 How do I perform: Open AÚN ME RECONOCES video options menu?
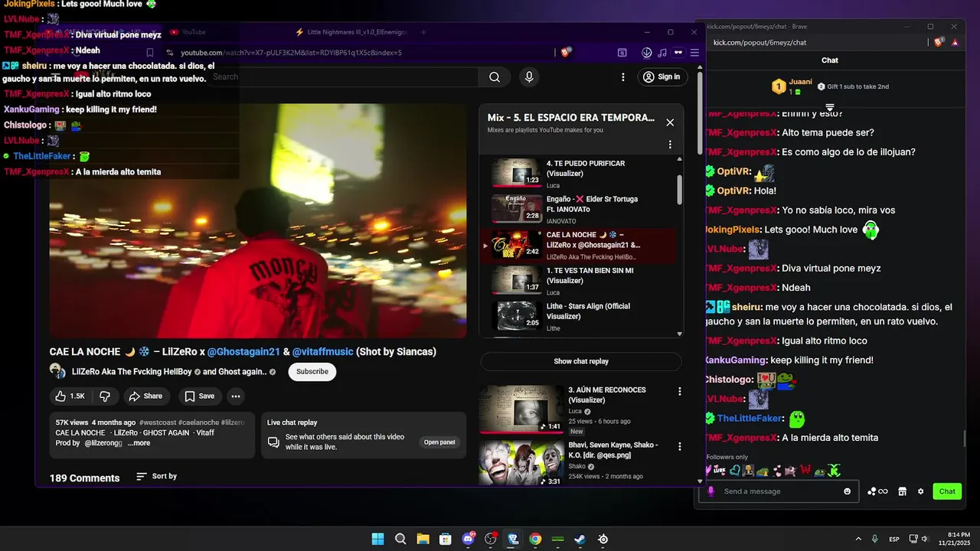[679, 391]
